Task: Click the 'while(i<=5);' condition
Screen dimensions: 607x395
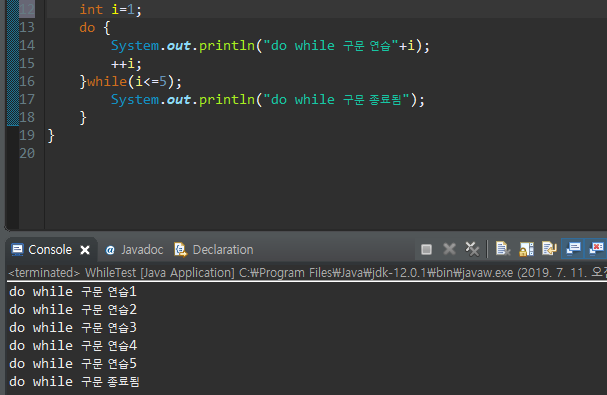Action: pyautogui.click(x=134, y=82)
